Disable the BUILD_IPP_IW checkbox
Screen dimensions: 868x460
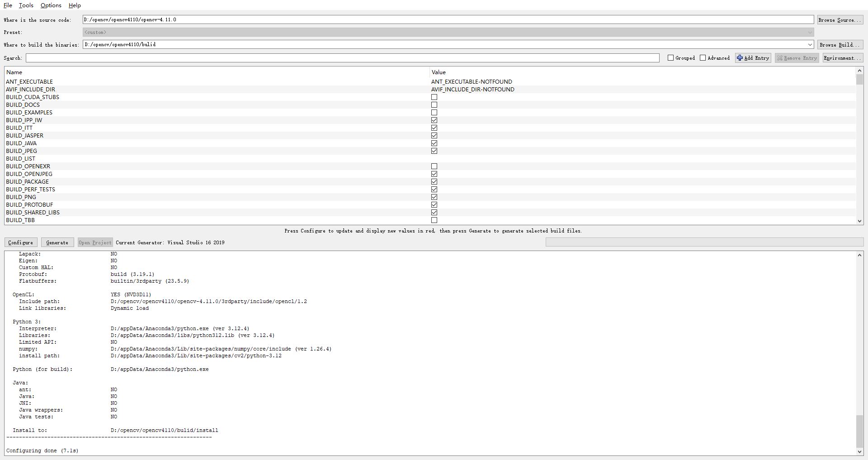pos(434,120)
